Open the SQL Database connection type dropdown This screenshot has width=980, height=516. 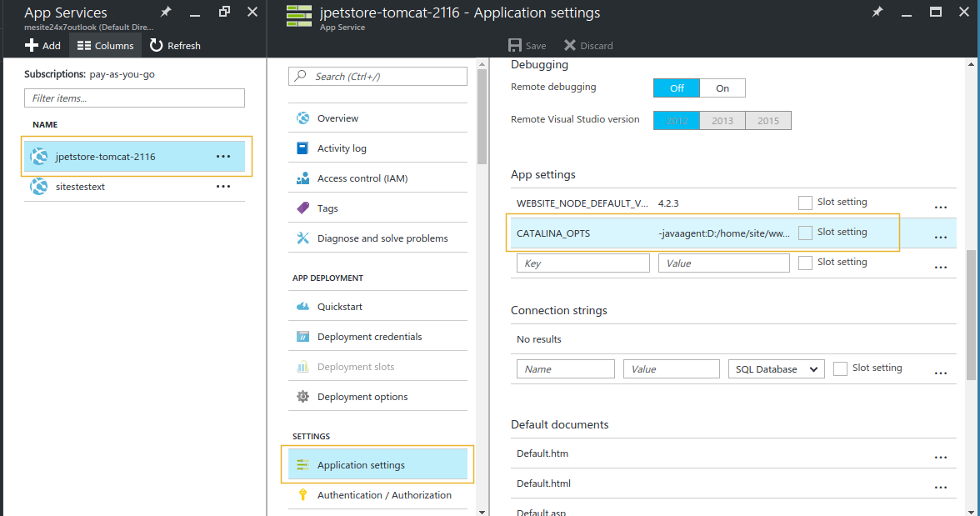[776, 368]
